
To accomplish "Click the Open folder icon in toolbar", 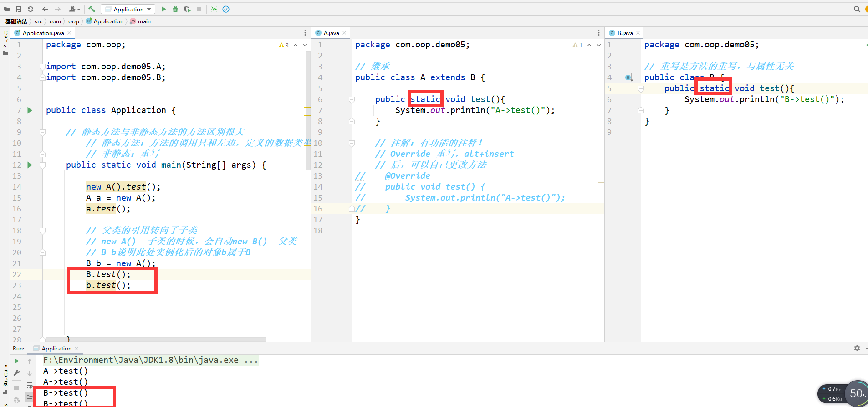I will point(7,9).
